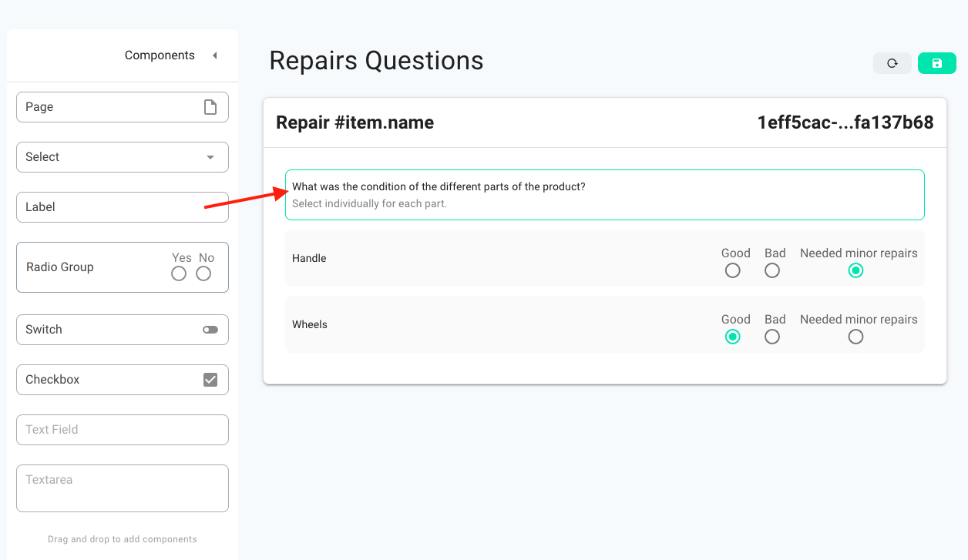Open the Select component dropdown arrow

pos(210,157)
